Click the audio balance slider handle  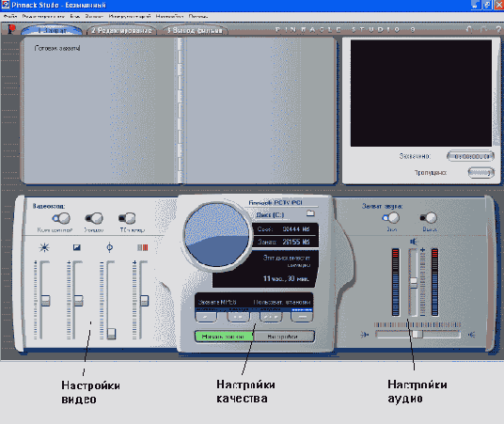click(x=417, y=335)
